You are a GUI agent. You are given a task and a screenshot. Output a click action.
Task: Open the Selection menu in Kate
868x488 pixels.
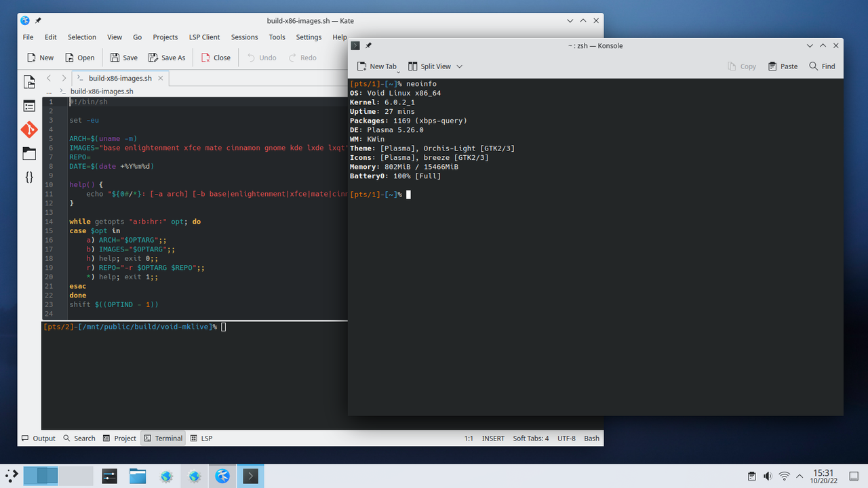(x=82, y=37)
